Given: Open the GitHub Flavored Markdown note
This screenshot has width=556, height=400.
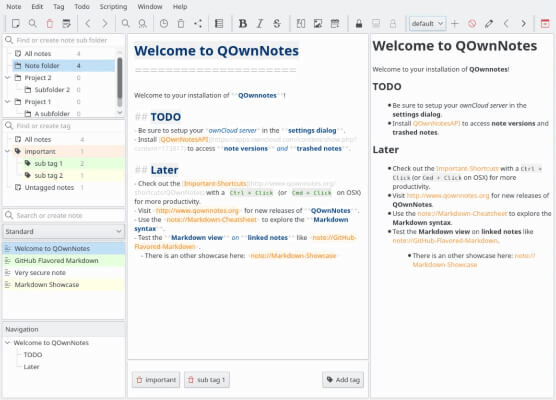Looking at the screenshot, I should [64, 261].
